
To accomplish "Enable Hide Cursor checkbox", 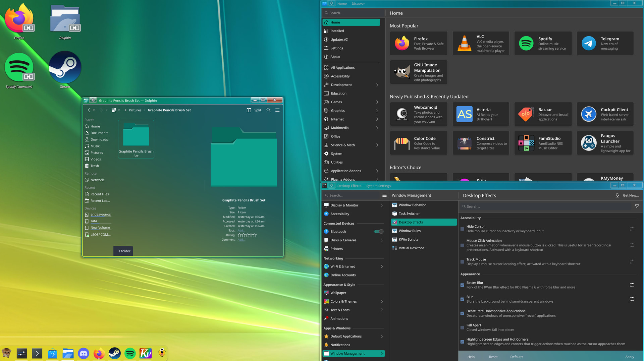I will tap(462, 229).
